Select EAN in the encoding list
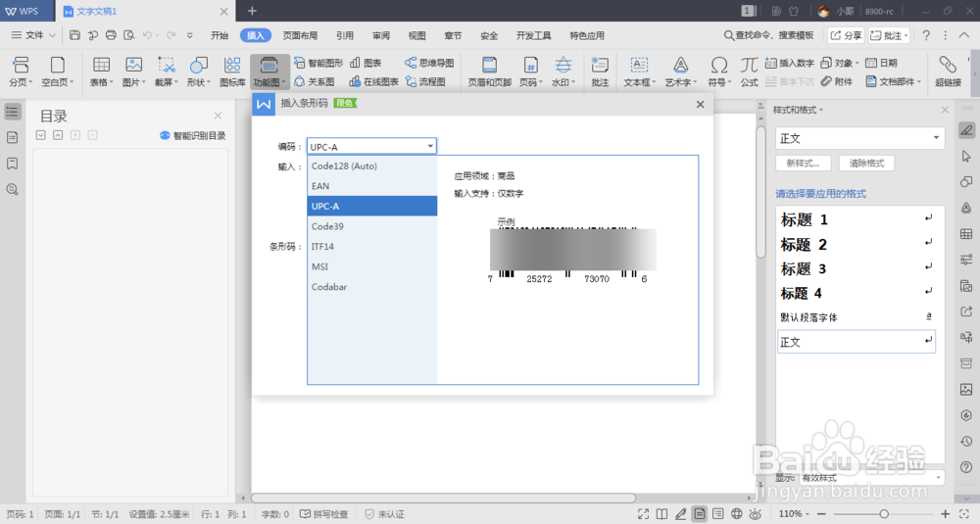Image resolution: width=980 pixels, height=524 pixels. [x=372, y=186]
